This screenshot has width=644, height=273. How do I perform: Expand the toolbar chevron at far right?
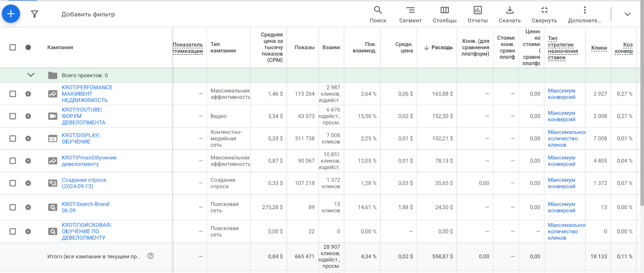tap(627, 14)
